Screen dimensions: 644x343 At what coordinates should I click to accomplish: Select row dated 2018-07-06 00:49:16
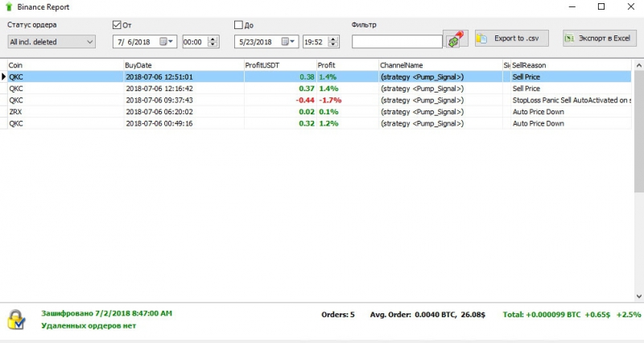(x=316, y=123)
